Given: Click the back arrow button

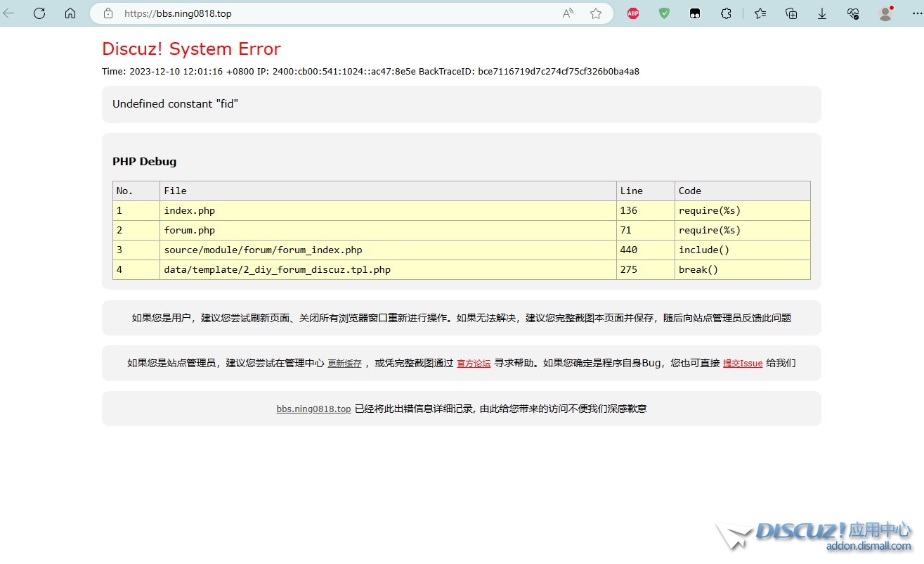Looking at the screenshot, I should 9,13.
